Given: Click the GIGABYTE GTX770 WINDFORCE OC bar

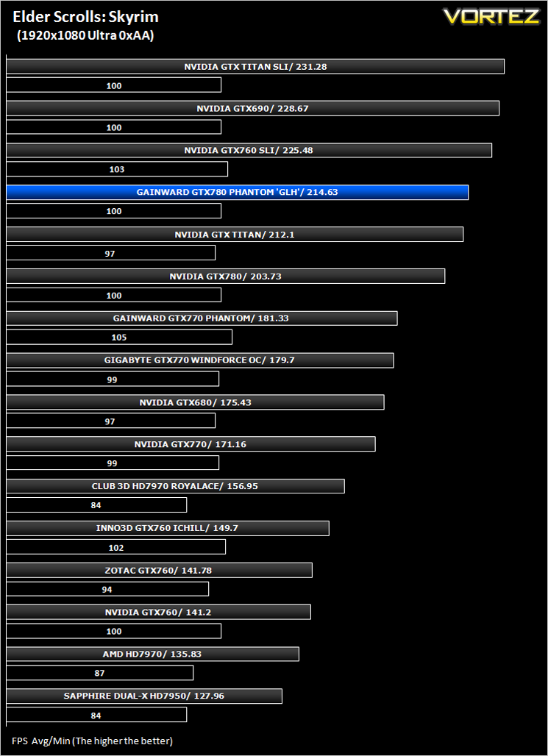Looking at the screenshot, I should click(200, 360).
